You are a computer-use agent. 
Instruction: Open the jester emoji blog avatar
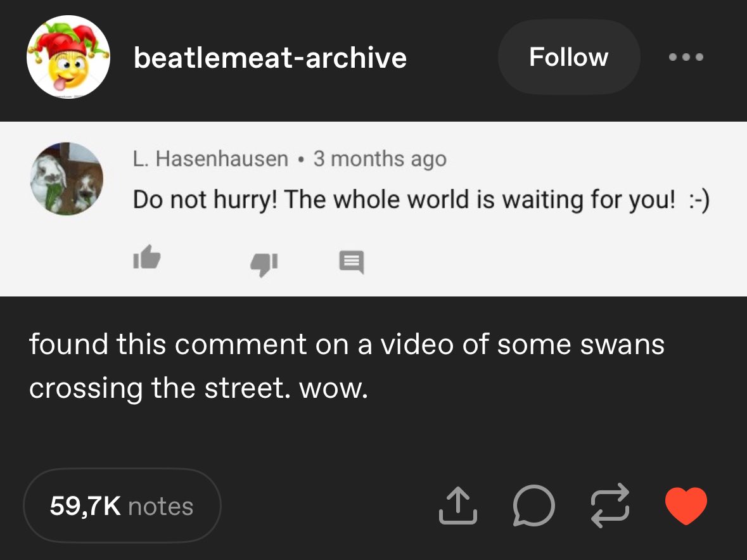click(68, 57)
